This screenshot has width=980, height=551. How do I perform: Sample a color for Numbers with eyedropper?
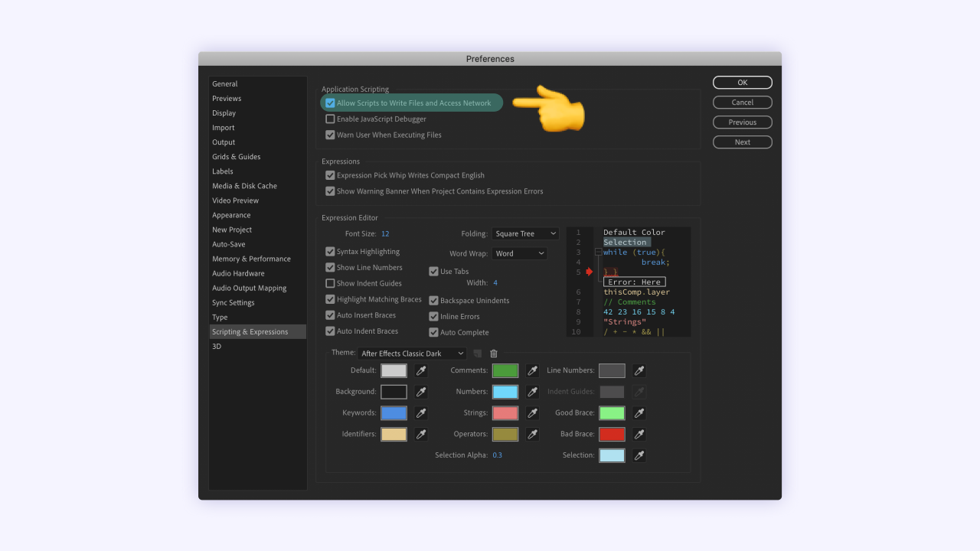tap(532, 392)
